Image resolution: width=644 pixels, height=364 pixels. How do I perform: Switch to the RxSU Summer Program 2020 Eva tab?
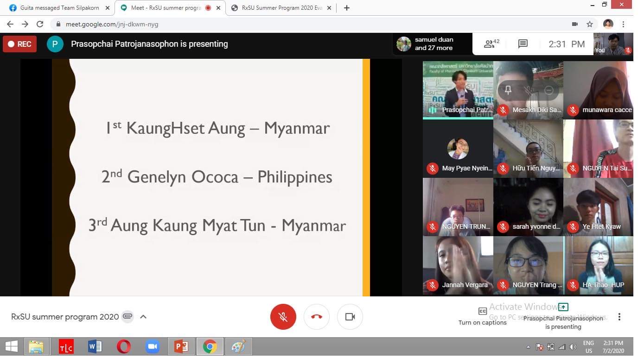(x=282, y=8)
